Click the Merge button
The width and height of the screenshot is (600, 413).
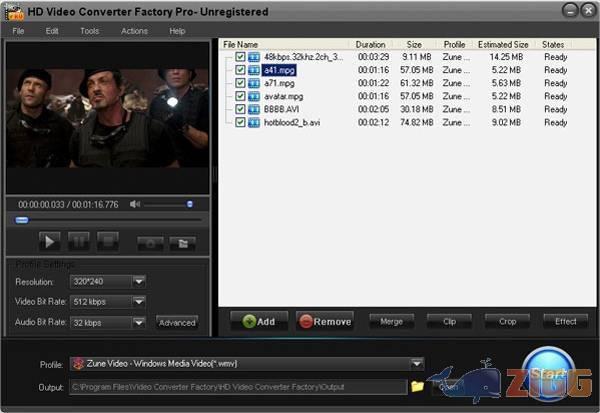pyautogui.click(x=391, y=321)
